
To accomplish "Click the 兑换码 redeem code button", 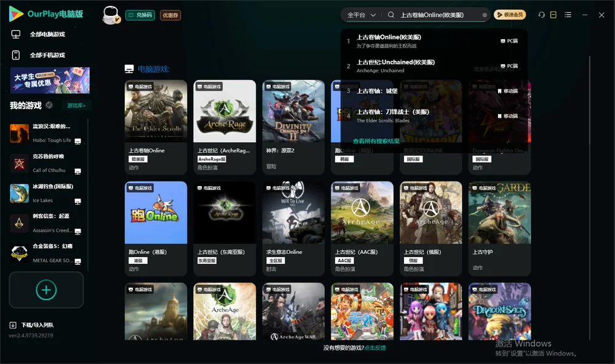I will (x=140, y=15).
